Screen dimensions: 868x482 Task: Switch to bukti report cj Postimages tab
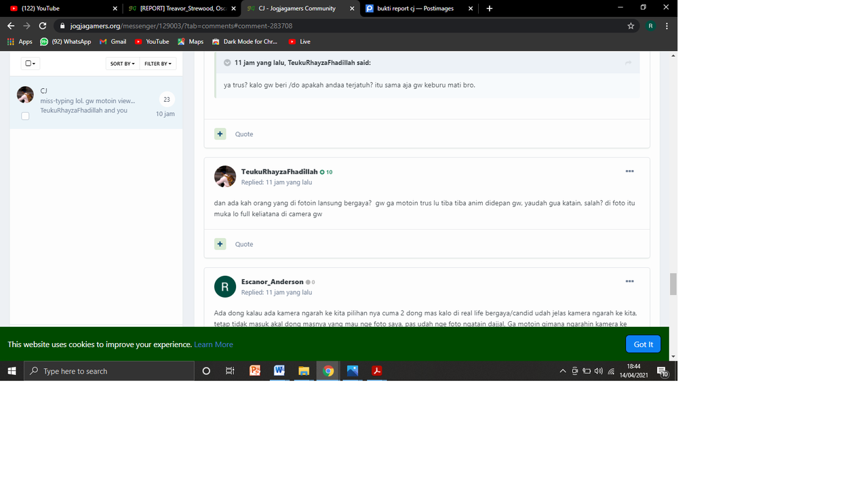(x=418, y=8)
